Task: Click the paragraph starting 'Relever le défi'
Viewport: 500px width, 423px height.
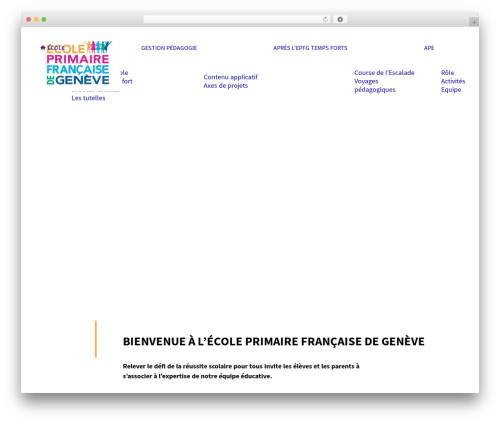Action: [241, 371]
